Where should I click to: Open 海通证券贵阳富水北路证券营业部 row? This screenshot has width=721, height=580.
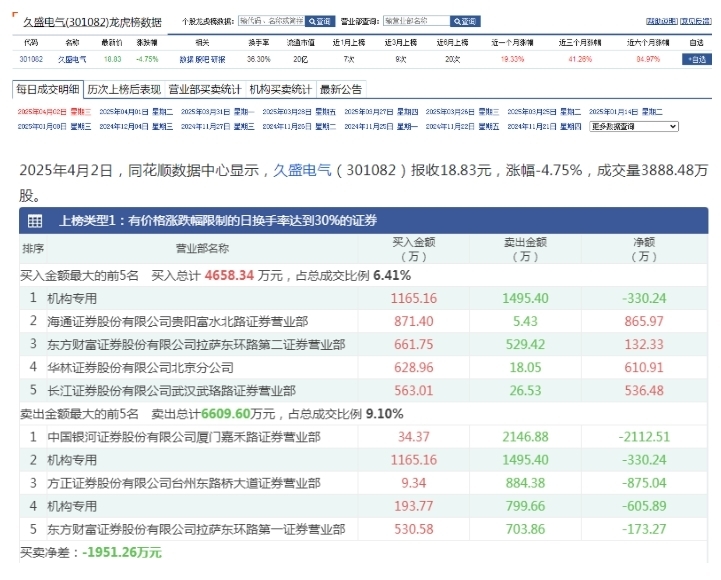coord(177,321)
